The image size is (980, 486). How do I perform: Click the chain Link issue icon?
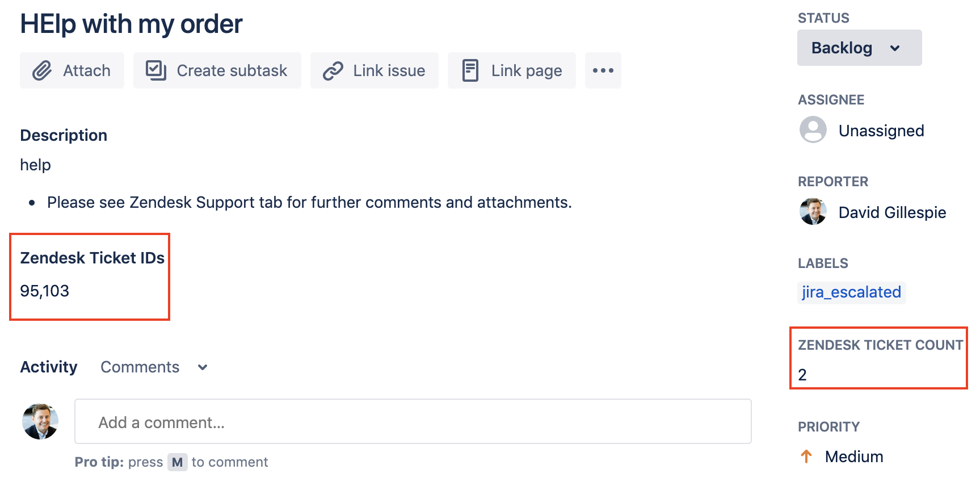tap(333, 71)
